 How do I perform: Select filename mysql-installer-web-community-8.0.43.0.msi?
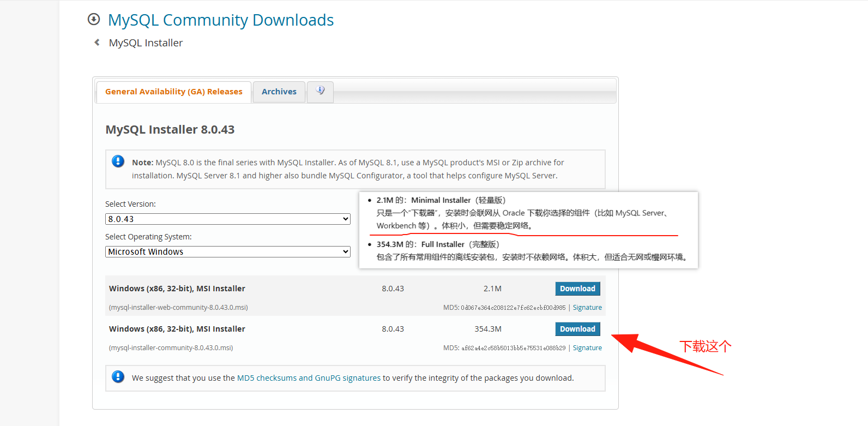click(x=178, y=308)
